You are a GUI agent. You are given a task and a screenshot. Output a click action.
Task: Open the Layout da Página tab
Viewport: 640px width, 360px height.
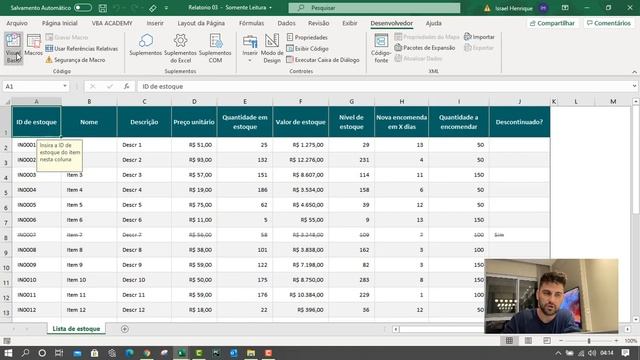click(x=201, y=23)
